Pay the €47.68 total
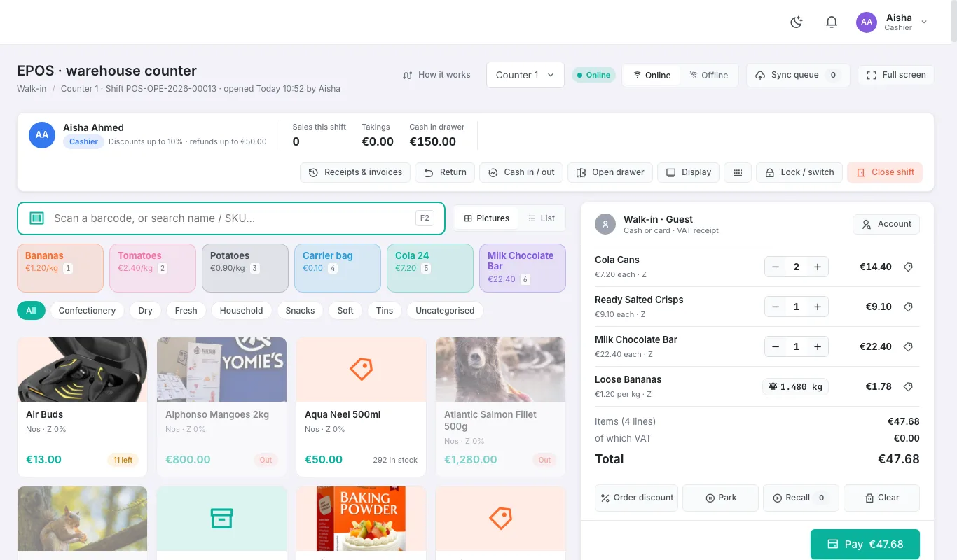This screenshot has width=957, height=560. [865, 544]
